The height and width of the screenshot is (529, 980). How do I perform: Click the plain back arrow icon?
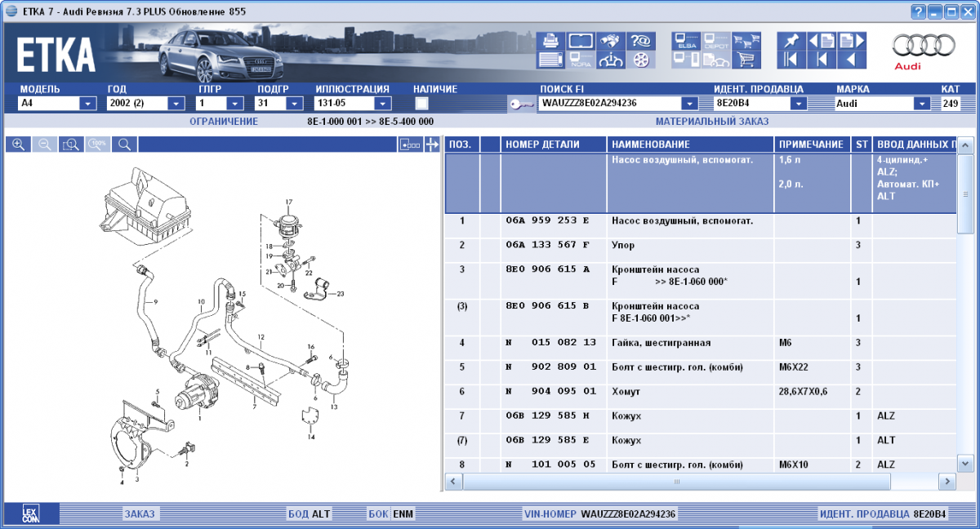850,60
